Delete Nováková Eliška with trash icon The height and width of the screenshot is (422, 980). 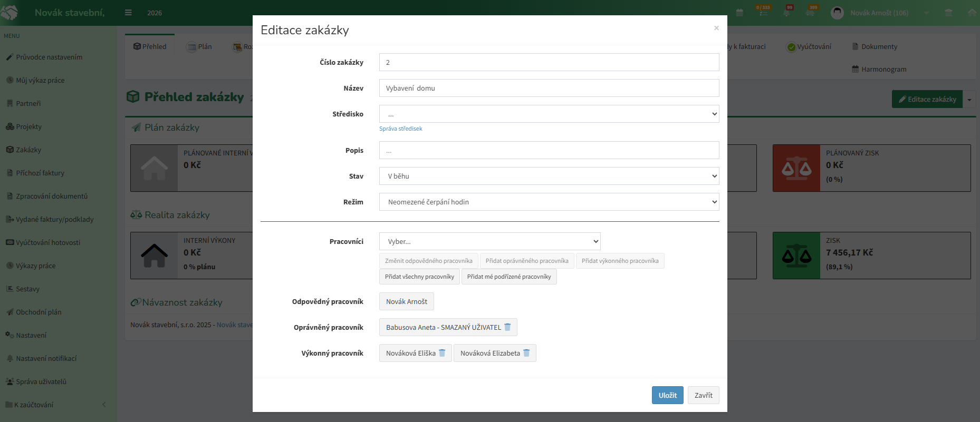(442, 353)
